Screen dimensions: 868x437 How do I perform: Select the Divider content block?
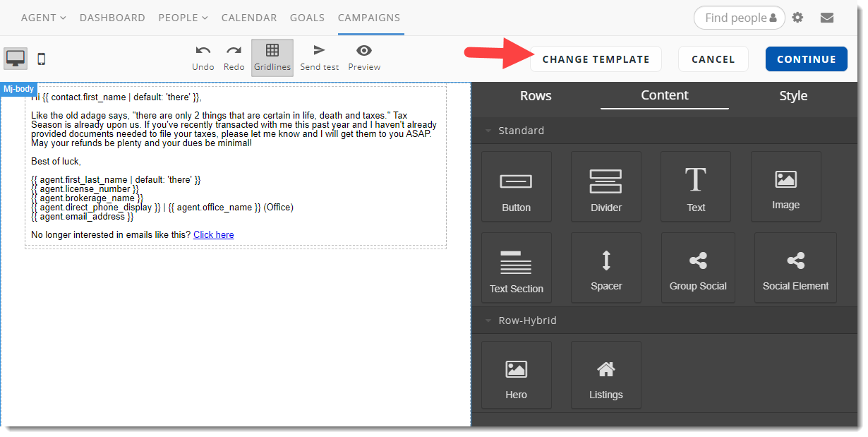[x=605, y=186]
